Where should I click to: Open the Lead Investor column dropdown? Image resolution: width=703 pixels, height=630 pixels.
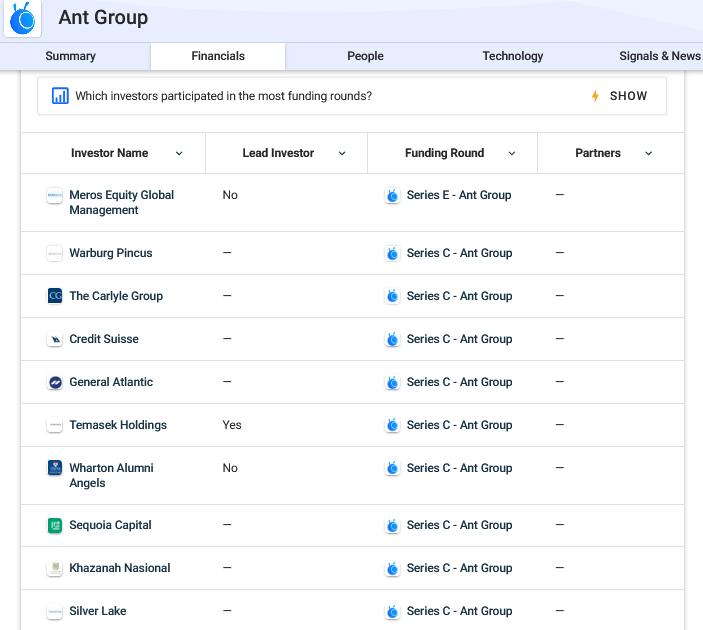coord(342,153)
